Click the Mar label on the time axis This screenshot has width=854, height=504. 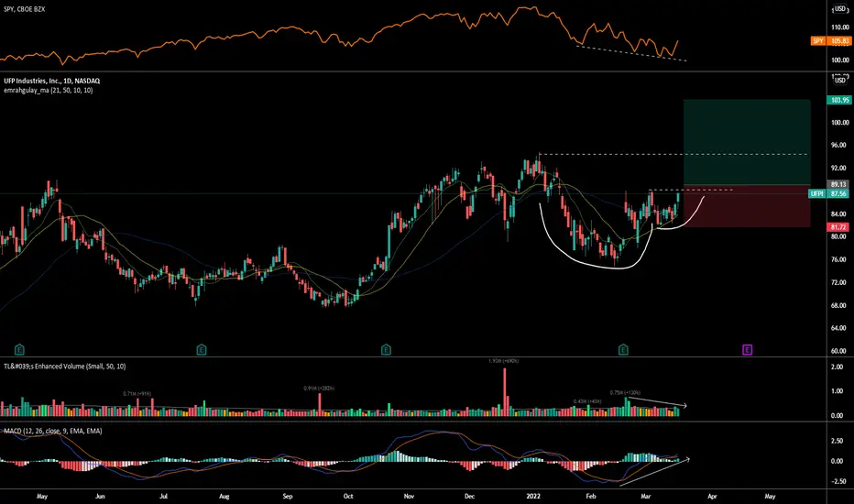[x=646, y=497]
